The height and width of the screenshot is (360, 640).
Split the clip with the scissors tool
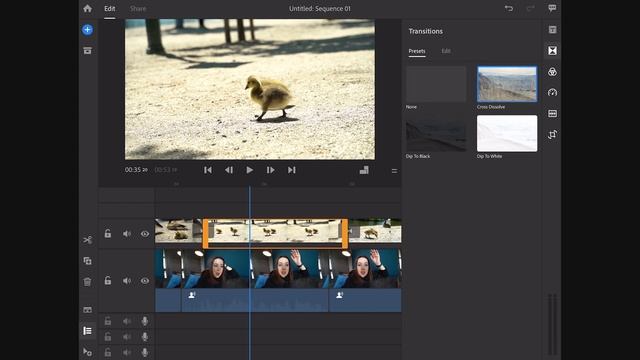87,240
